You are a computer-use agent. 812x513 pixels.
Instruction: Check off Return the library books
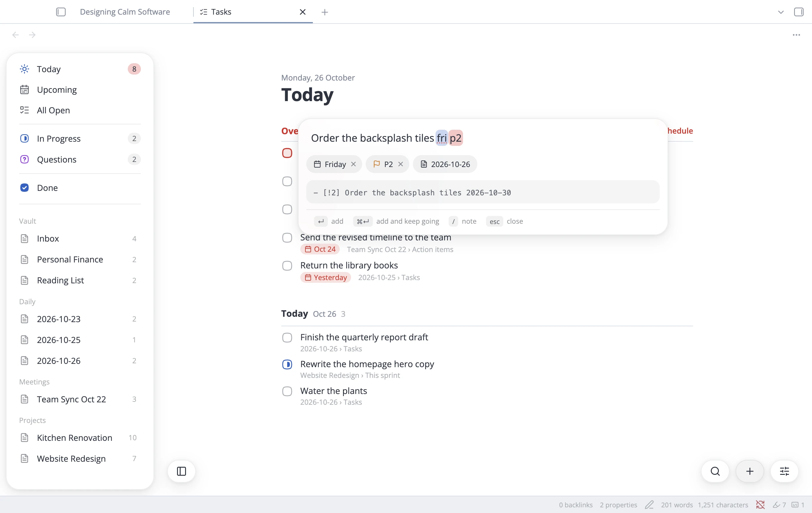click(287, 266)
